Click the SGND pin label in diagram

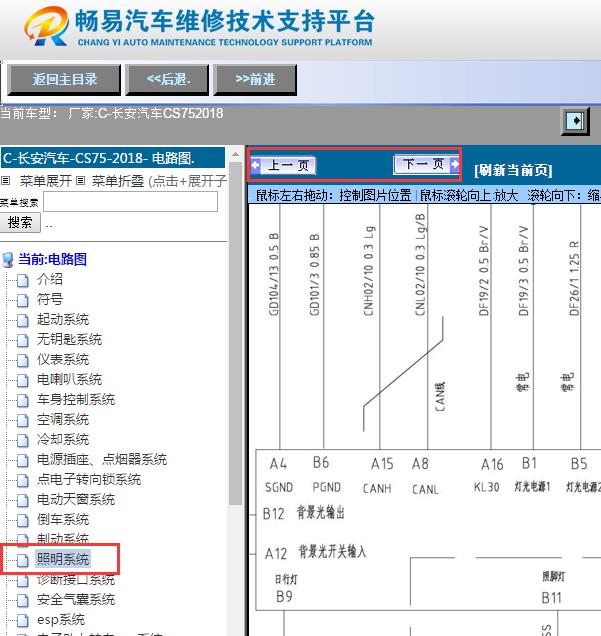click(x=279, y=487)
